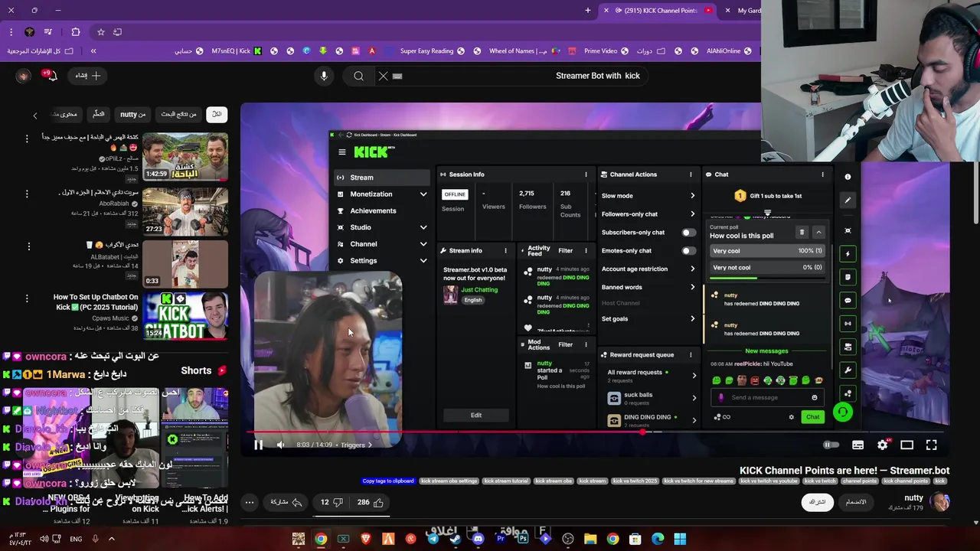Image resolution: width=980 pixels, height=551 pixels.
Task: Show more bookmarks with the double chevron
Action: [93, 51]
